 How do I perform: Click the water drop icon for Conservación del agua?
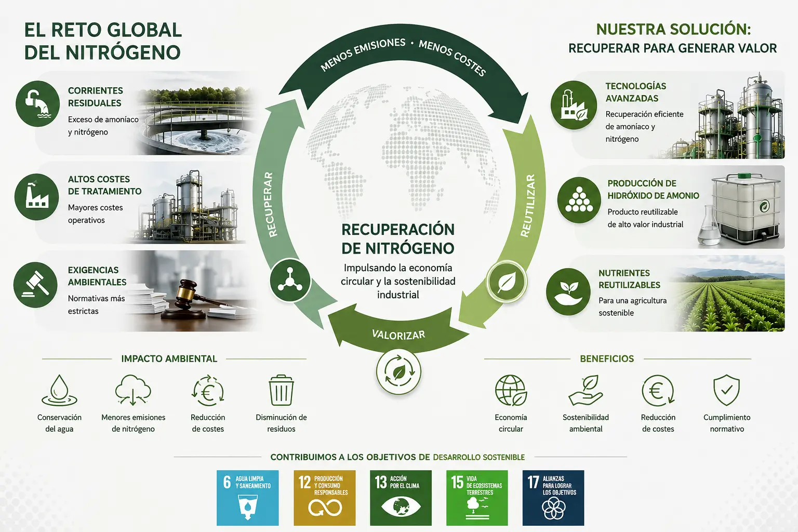[x=59, y=391]
